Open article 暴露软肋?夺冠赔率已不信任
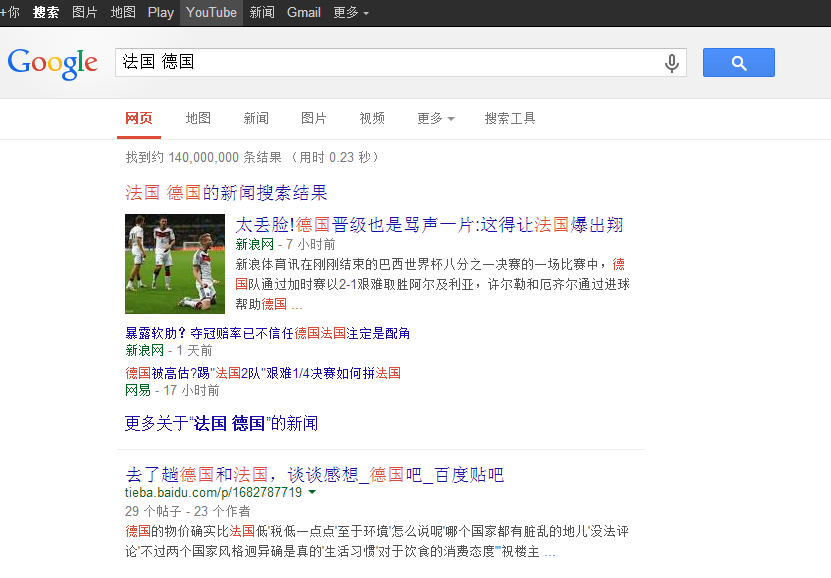Image resolution: width=831 pixels, height=578 pixels. coord(267,333)
